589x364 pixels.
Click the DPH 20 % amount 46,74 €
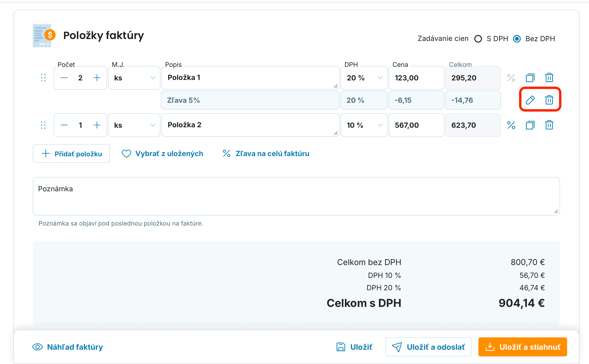point(532,288)
